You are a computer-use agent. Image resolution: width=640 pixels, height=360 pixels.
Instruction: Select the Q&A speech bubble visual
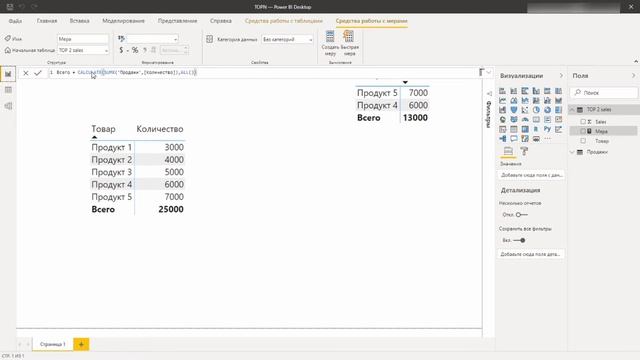513,139
